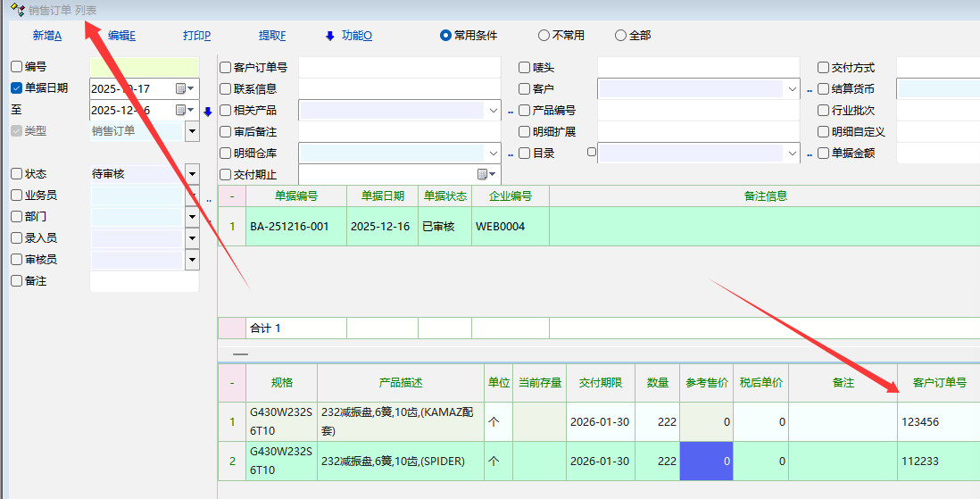Click the 提取F button
This screenshot has height=499, width=980.
[x=272, y=36]
